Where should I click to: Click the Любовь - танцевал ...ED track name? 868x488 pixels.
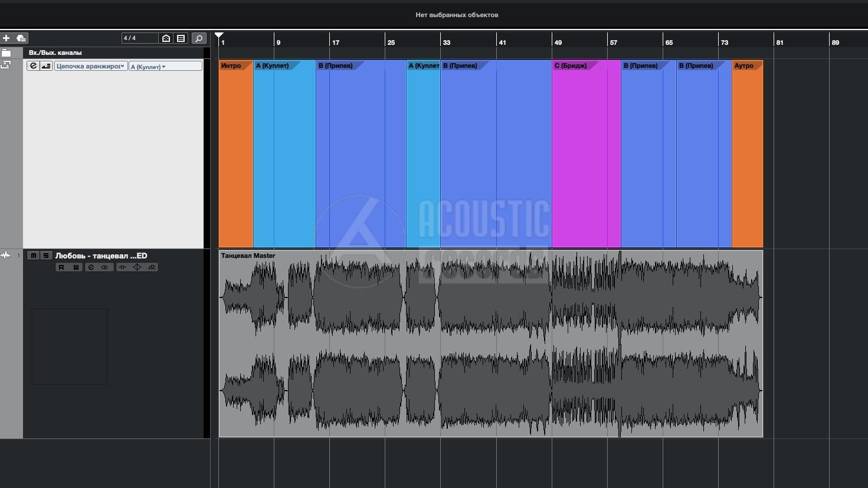point(101,256)
